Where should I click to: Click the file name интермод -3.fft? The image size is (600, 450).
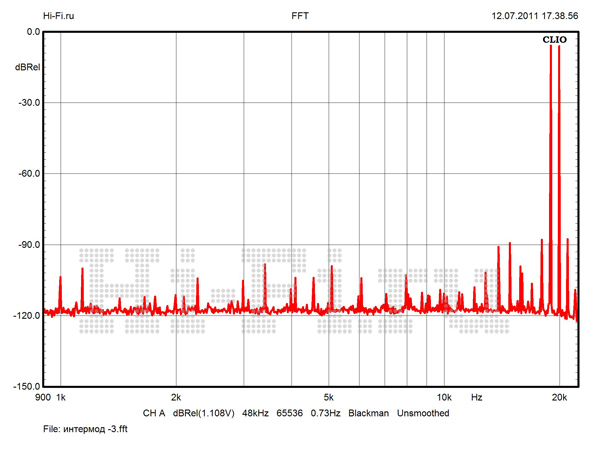click(x=87, y=429)
